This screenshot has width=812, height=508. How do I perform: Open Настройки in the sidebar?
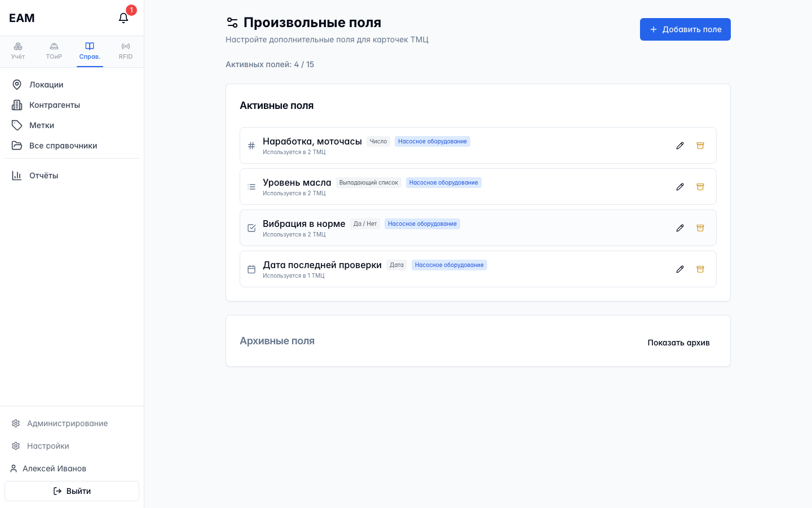[x=72, y=446]
